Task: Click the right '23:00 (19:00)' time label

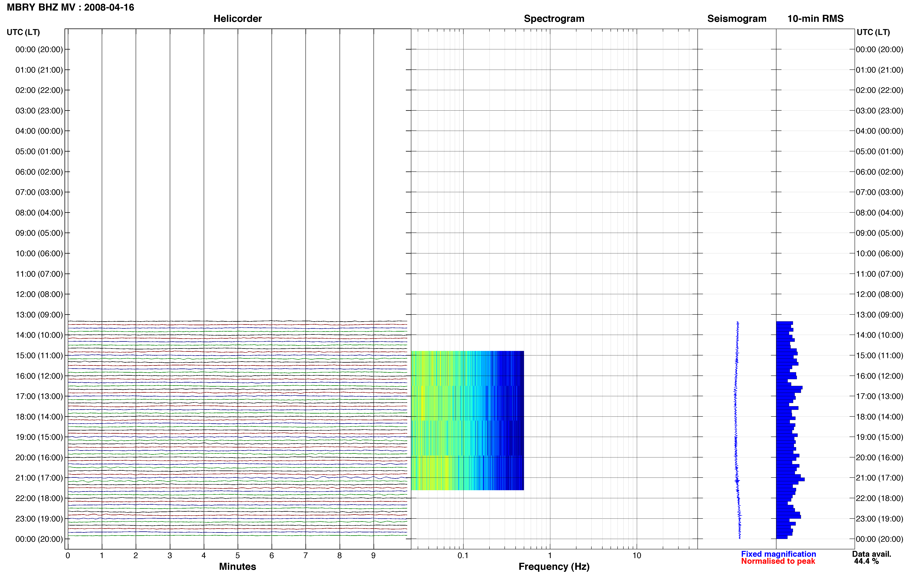Action: pos(879,519)
